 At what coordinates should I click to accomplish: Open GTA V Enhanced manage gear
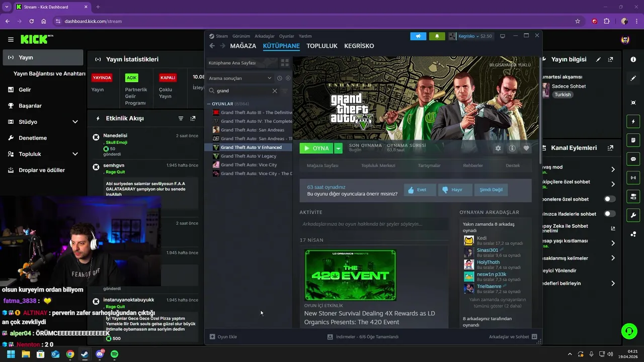(498, 148)
